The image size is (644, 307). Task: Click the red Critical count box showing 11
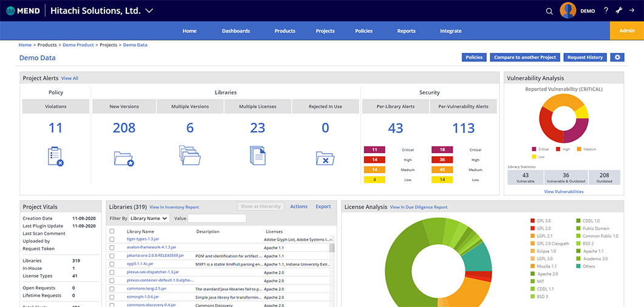pyautogui.click(x=374, y=150)
